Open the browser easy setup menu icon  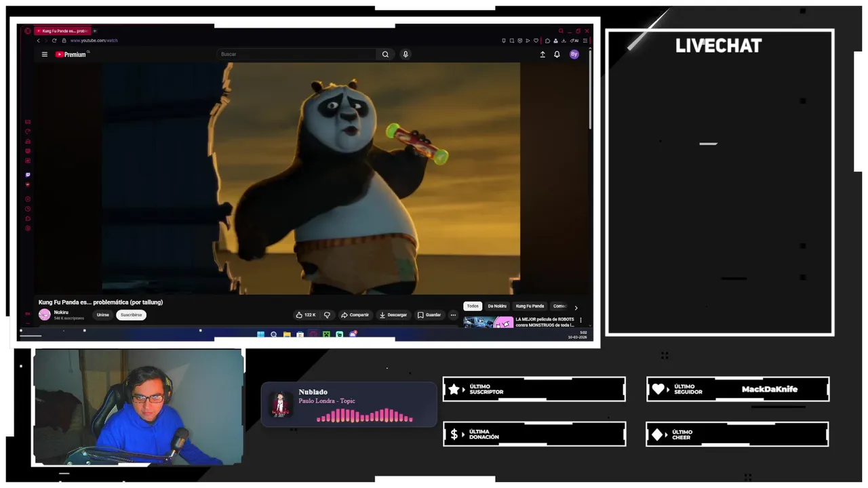pos(585,41)
